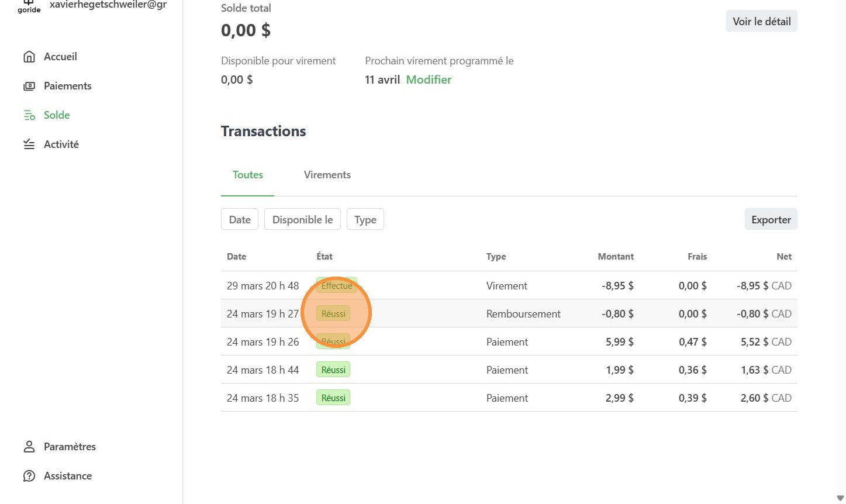Viewport: 846px width, 504px height.
Task: Click the Solde balance icon
Action: pos(29,115)
